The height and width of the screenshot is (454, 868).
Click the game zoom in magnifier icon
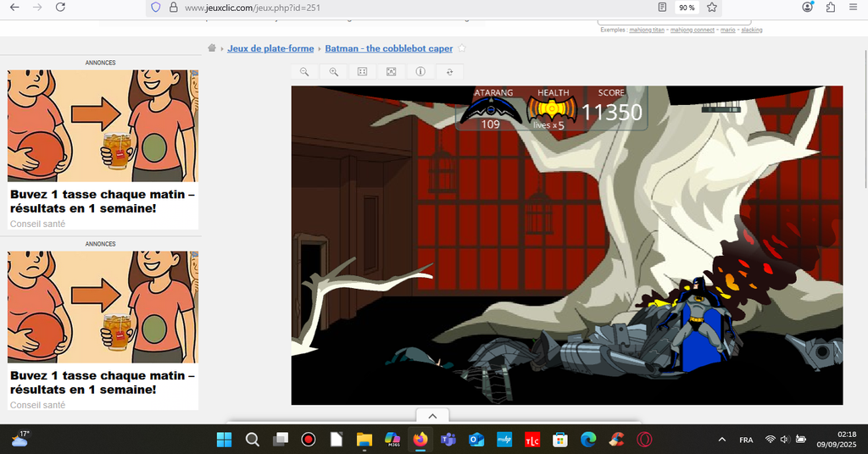pos(333,72)
